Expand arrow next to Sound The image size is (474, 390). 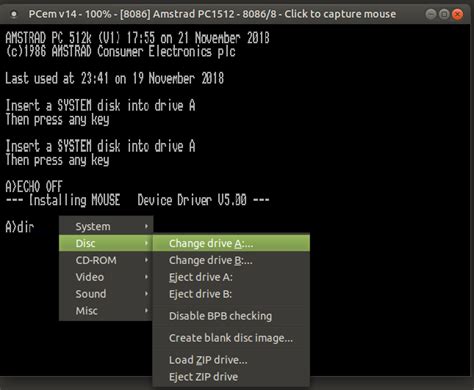pyautogui.click(x=146, y=294)
